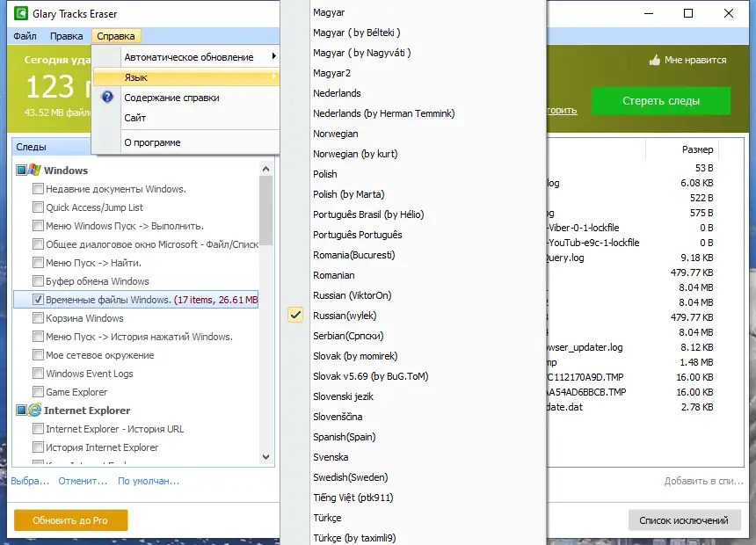
Task: Check 'Недавние документы Windows' checkbox
Action: [x=38, y=189]
